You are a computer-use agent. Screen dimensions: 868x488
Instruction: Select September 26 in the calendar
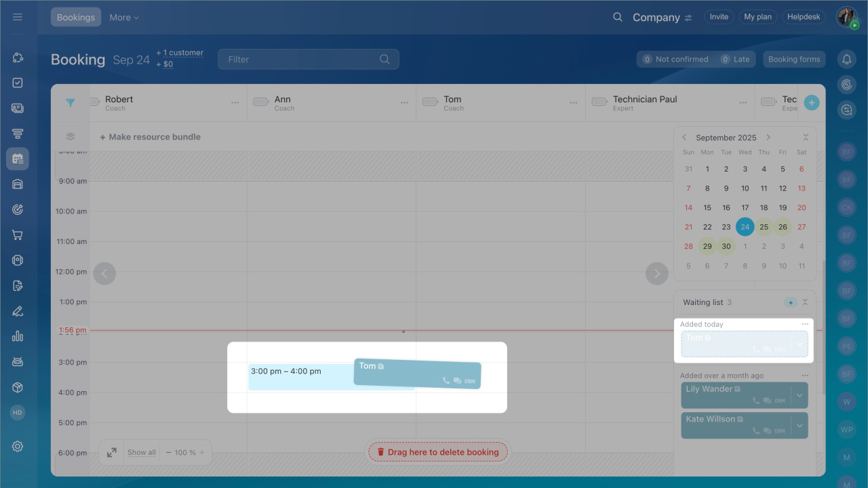click(x=783, y=227)
